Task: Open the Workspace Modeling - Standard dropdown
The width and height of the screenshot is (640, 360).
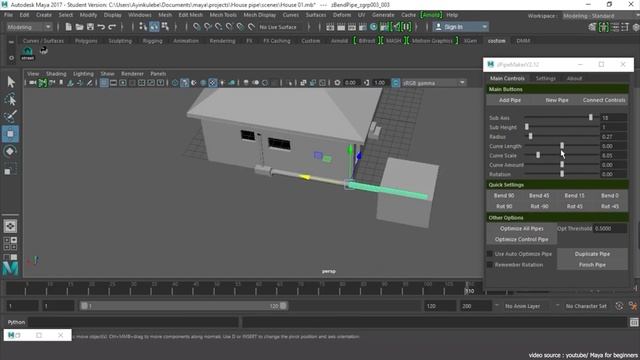Action: click(601, 16)
